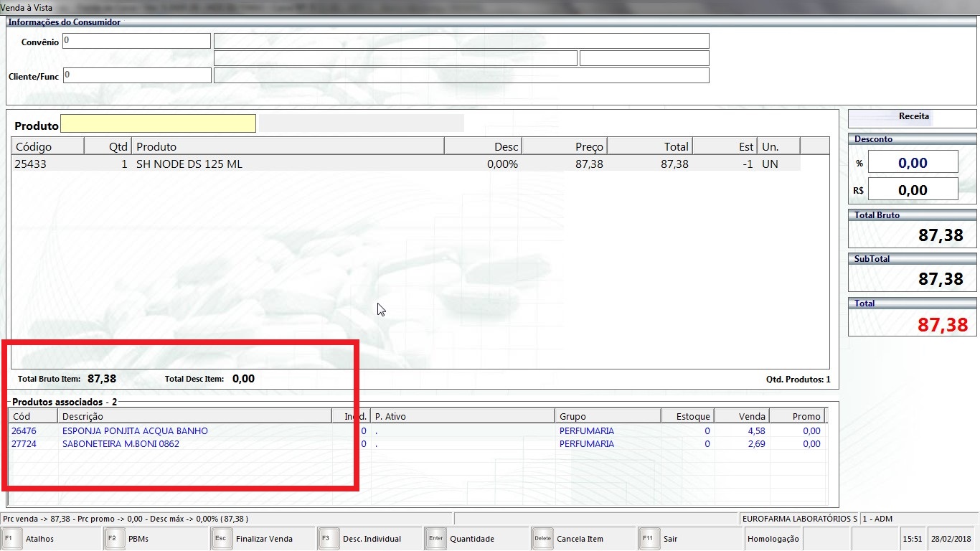Select the SH NODE DS 125 ML row
The height and width of the screenshot is (551, 980).
coord(189,164)
